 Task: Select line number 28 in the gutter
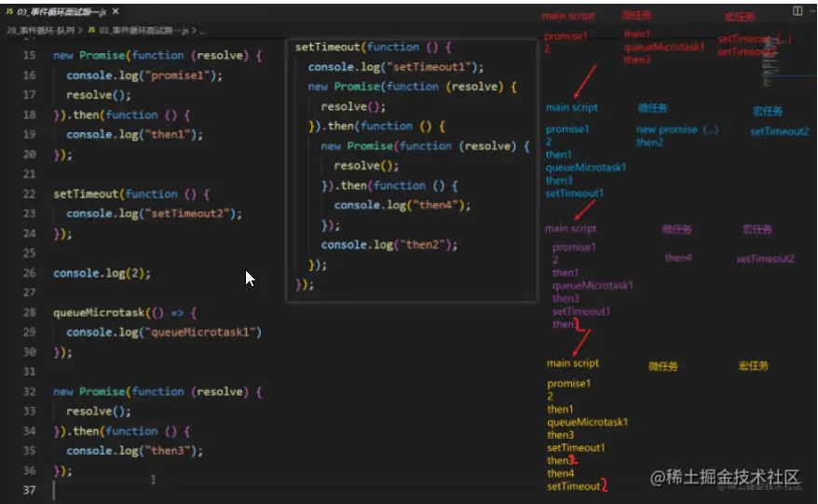point(29,312)
